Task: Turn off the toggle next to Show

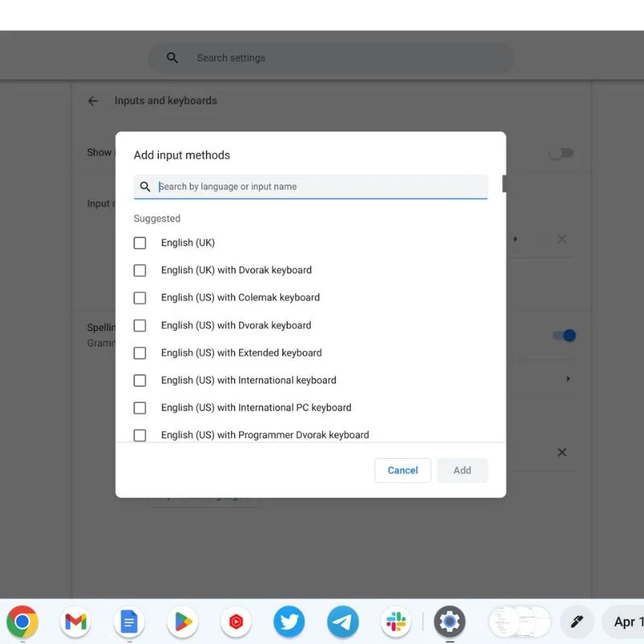Action: pyautogui.click(x=561, y=152)
